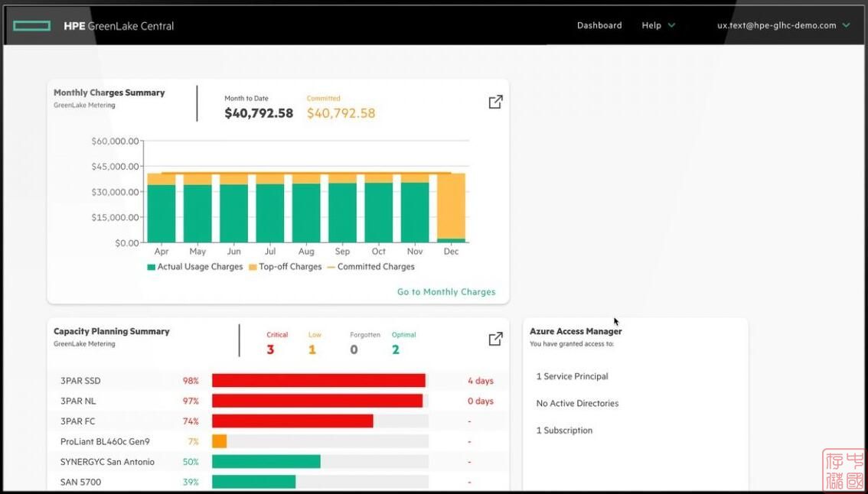868x494 pixels.
Task: Expand the Help dropdown menu
Action: tap(658, 25)
